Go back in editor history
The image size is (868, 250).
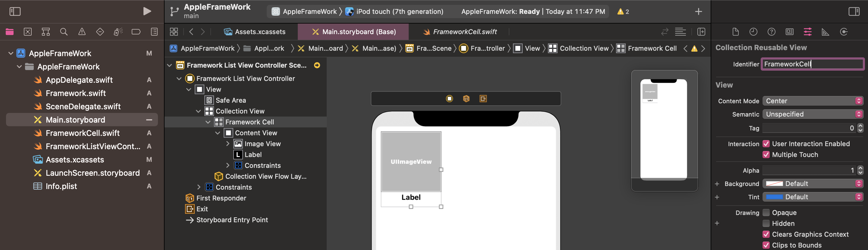tap(191, 32)
